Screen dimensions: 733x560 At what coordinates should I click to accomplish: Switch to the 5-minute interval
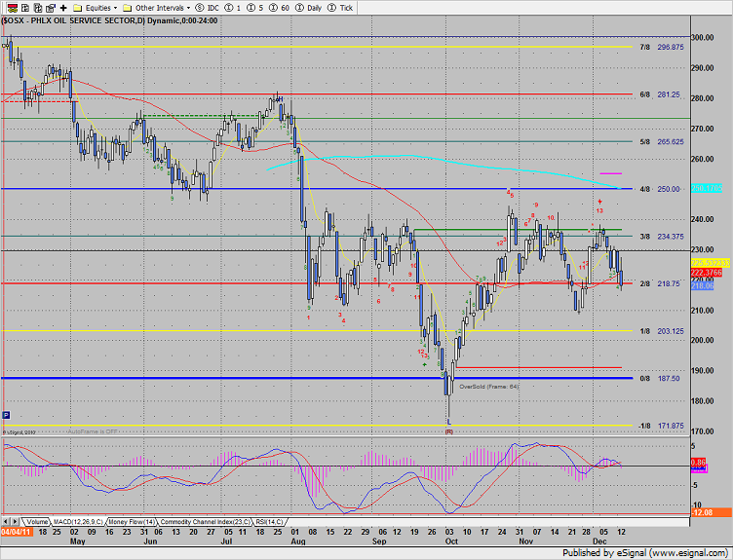(x=255, y=8)
